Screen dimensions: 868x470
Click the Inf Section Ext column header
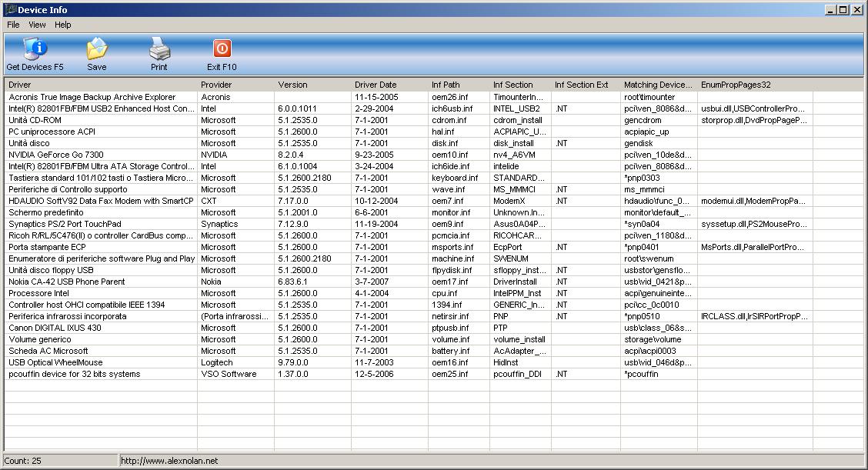(x=586, y=85)
